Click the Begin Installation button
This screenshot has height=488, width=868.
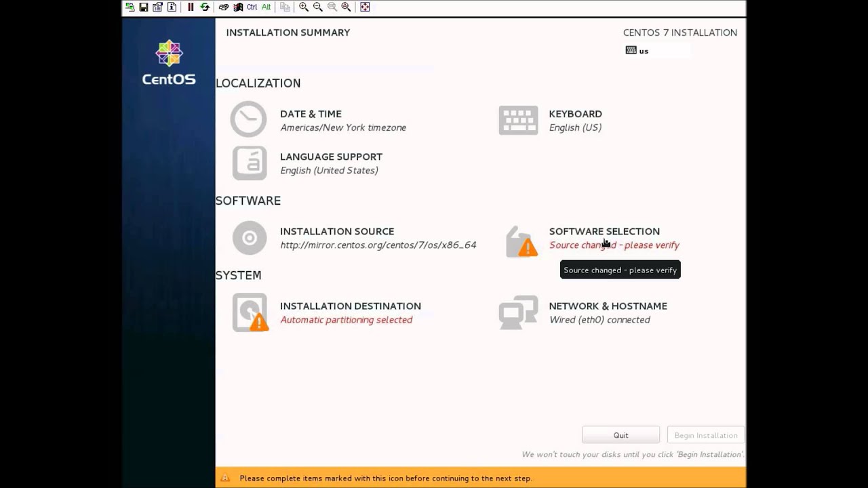pos(706,435)
